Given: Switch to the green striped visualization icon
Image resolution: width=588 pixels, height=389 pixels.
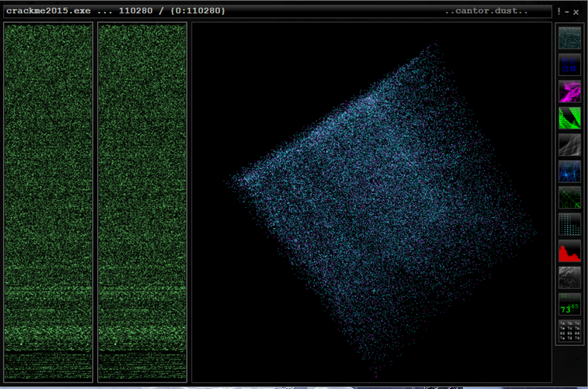Looking at the screenshot, I should click(569, 118).
